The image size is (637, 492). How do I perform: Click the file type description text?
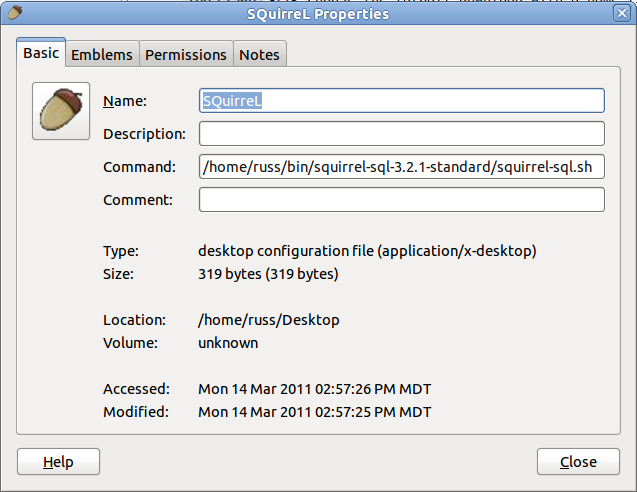pos(367,251)
